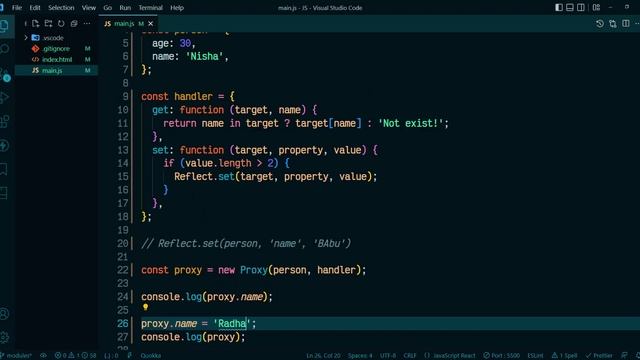Screen dimensions: 640x360
Task: Change line ending via CRLF
Action: point(410,356)
